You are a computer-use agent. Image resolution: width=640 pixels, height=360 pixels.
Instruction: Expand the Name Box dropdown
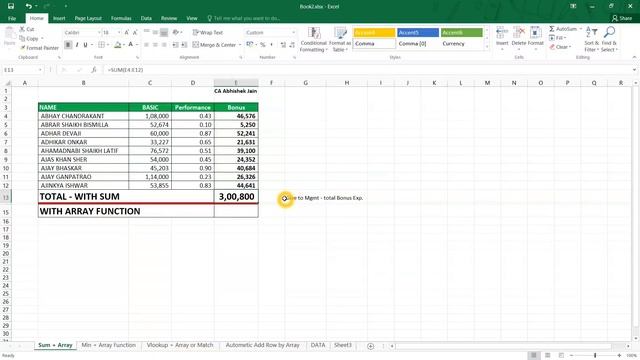40,70
